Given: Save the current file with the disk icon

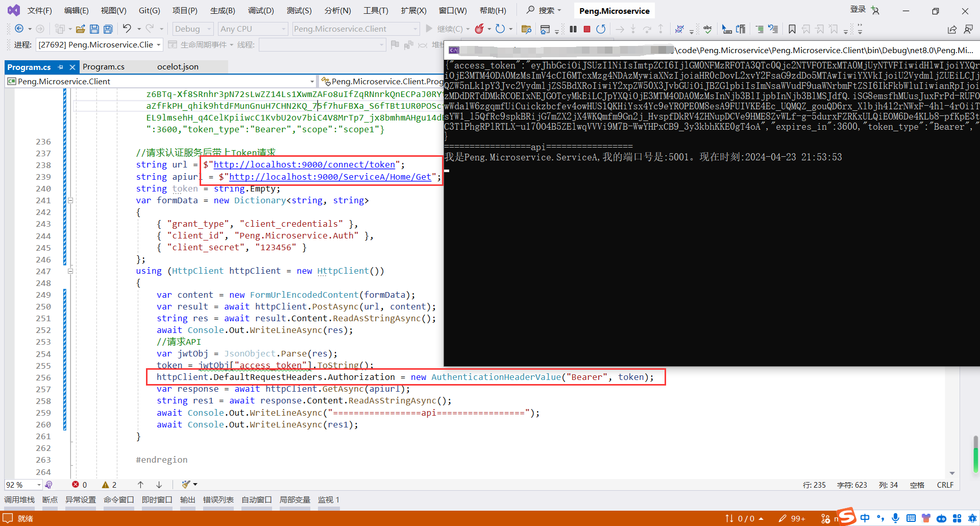Looking at the screenshot, I should [94, 29].
